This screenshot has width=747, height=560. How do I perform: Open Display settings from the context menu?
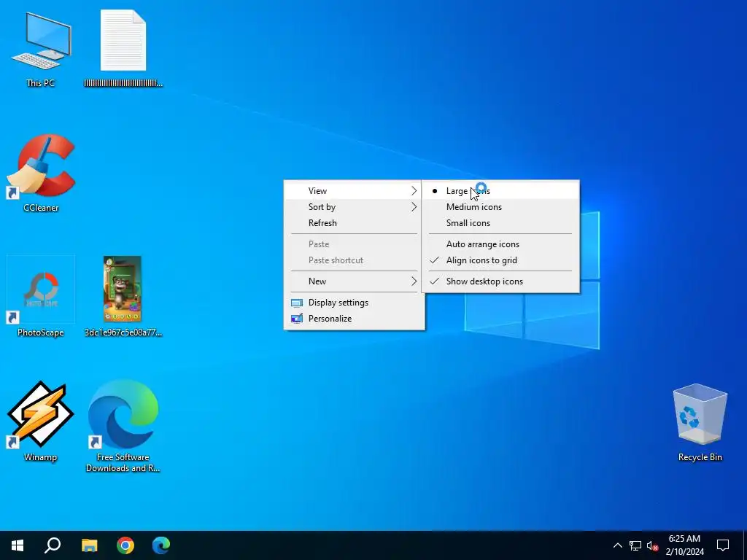click(x=354, y=303)
